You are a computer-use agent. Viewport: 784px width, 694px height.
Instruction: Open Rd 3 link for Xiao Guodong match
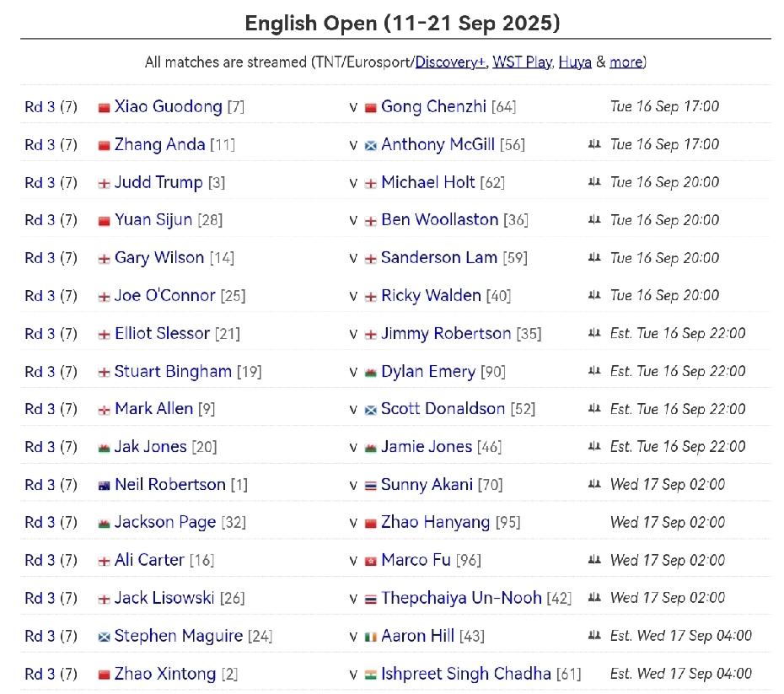pos(40,107)
